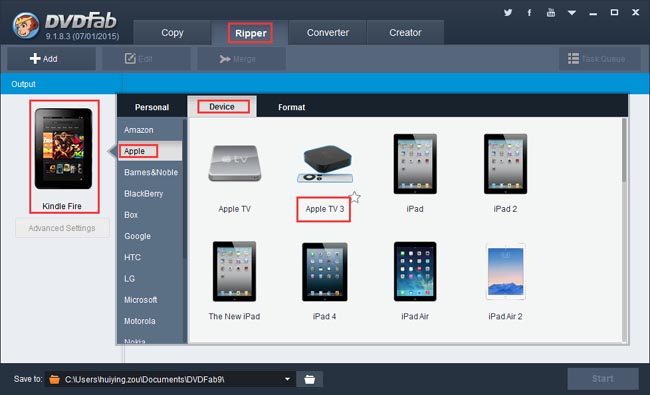Choose the Apple TV 3 device icon

coord(325,164)
